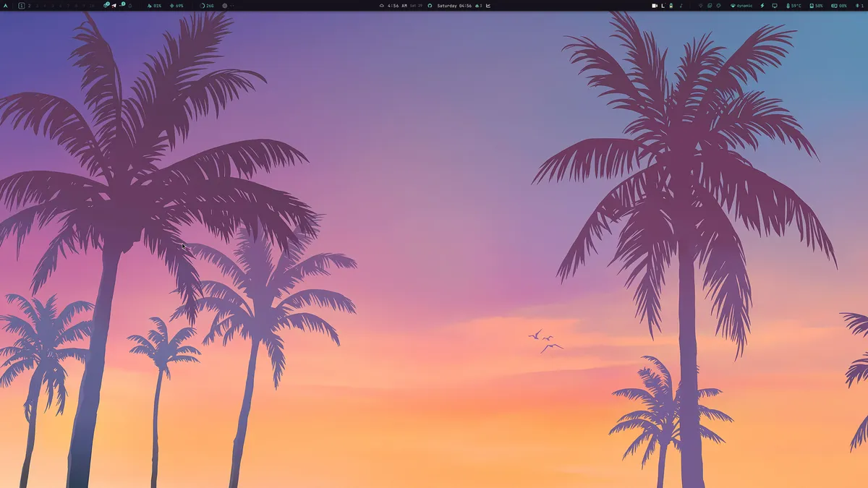Image resolution: width=868 pixels, height=488 pixels.
Task: Click the 4:56 AM clock text
Action: pos(397,6)
